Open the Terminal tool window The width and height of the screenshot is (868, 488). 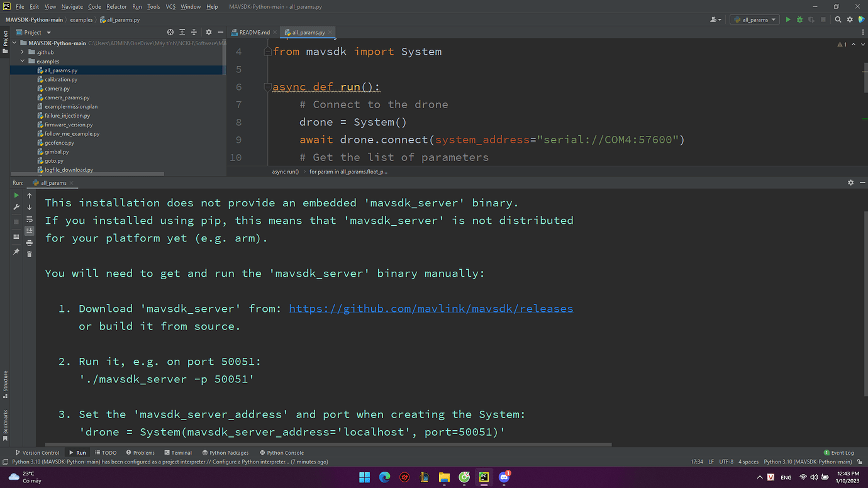pyautogui.click(x=178, y=452)
